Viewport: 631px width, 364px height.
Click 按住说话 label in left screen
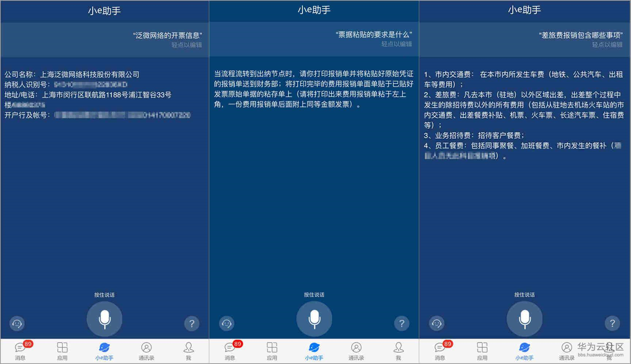[x=104, y=295]
